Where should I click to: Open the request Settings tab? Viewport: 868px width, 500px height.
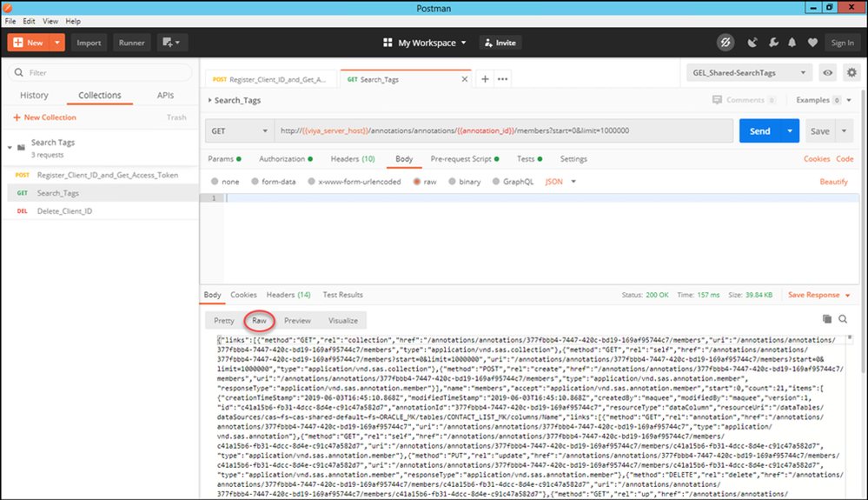click(x=573, y=159)
